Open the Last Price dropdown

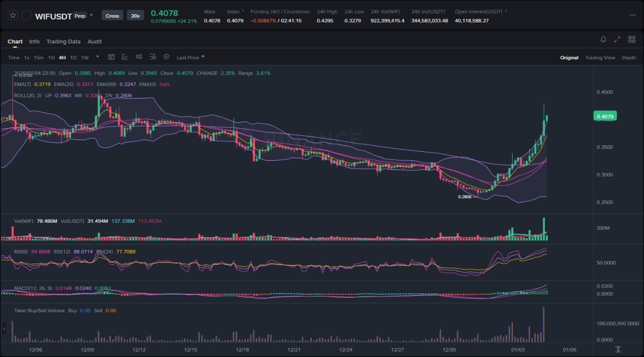[x=190, y=57]
